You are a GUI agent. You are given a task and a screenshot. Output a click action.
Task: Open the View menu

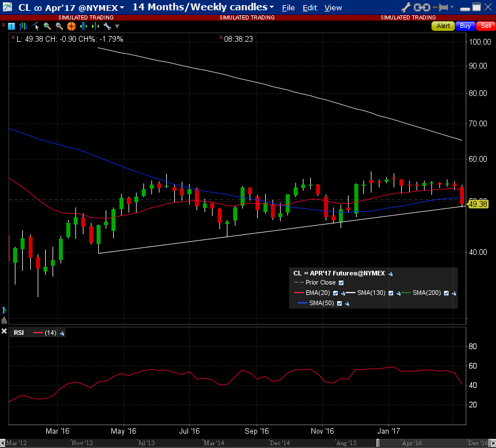(x=333, y=8)
